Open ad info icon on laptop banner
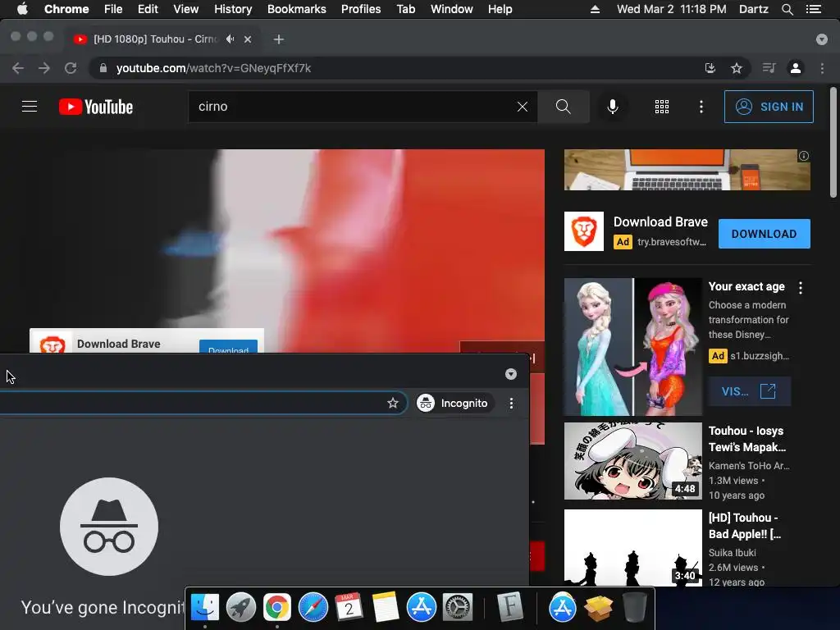 click(x=804, y=156)
